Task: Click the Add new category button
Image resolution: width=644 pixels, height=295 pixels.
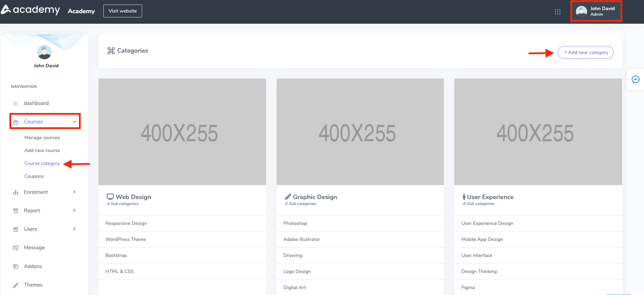Action: [x=585, y=53]
